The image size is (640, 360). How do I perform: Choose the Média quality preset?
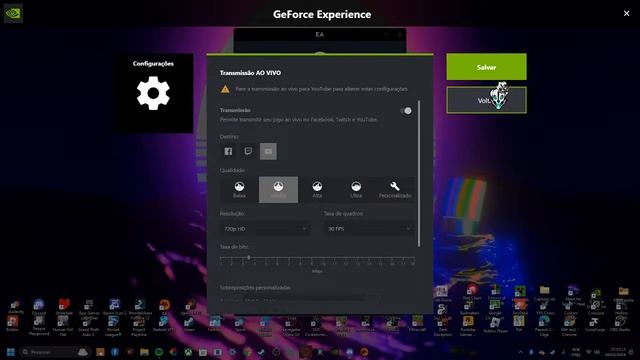click(278, 190)
